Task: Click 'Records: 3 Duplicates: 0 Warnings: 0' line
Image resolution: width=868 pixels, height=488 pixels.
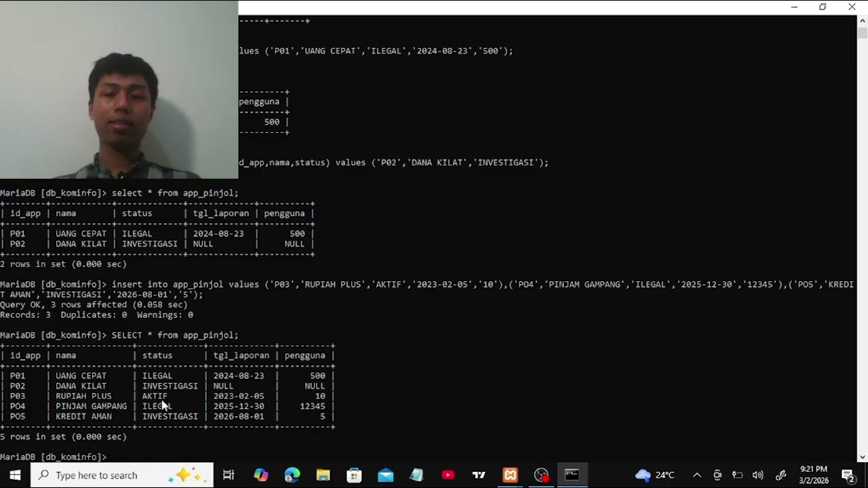Action: pos(96,314)
